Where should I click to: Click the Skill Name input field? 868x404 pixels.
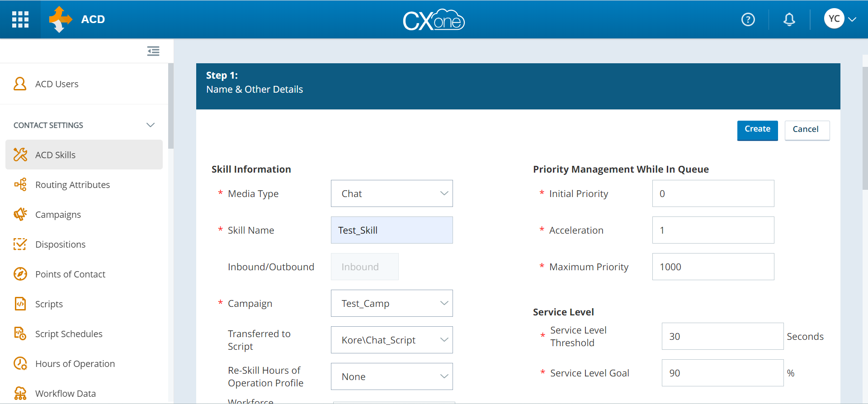tap(392, 230)
